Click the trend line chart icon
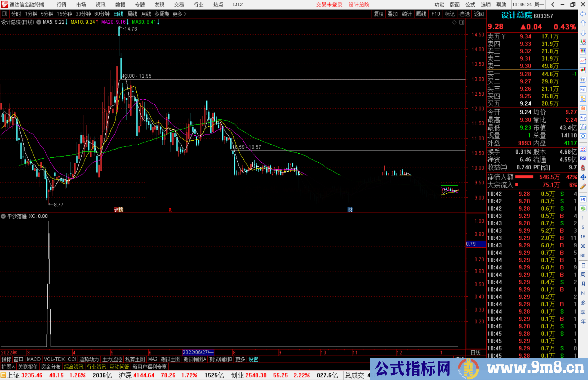588x380 pixels. point(583,61)
